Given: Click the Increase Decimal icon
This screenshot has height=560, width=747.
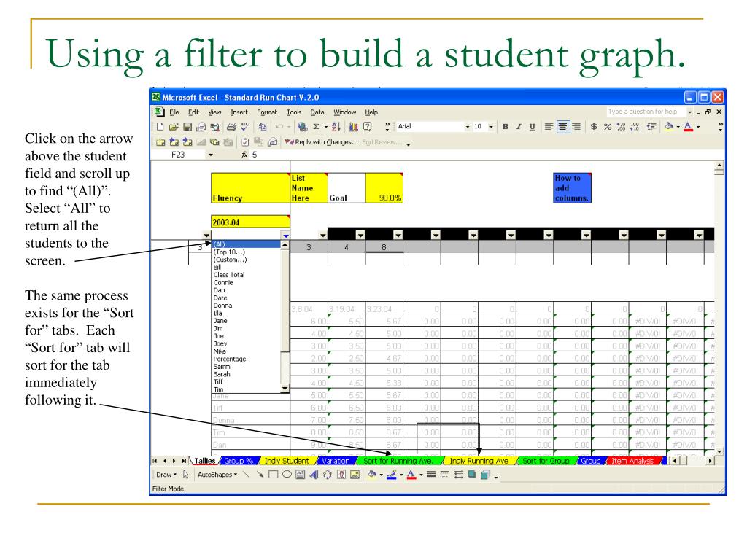Looking at the screenshot, I should (x=621, y=127).
